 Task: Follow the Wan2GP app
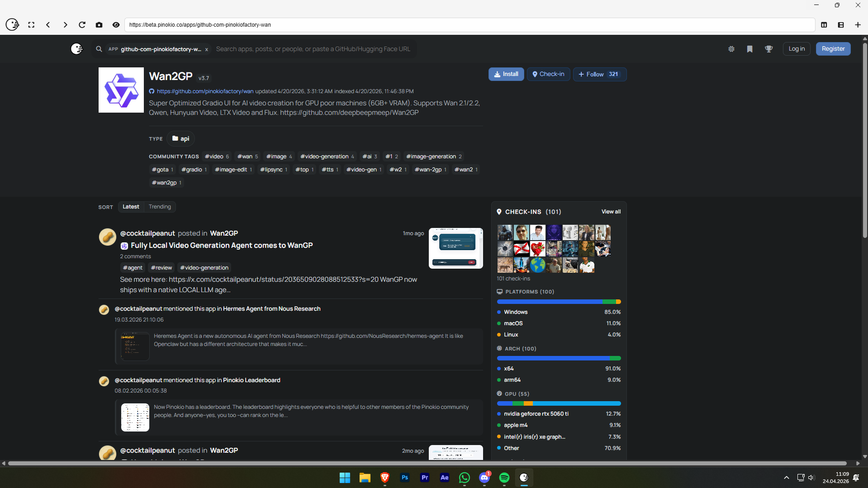coord(600,74)
